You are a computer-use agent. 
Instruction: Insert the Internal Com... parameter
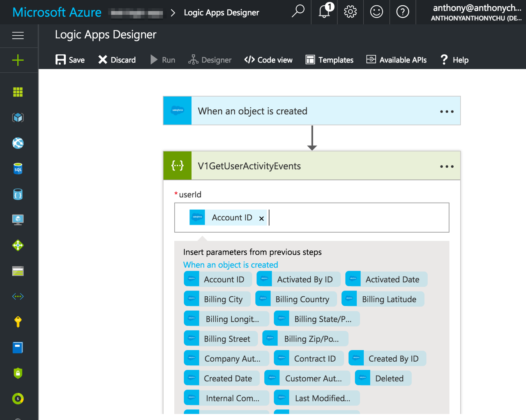(x=226, y=397)
